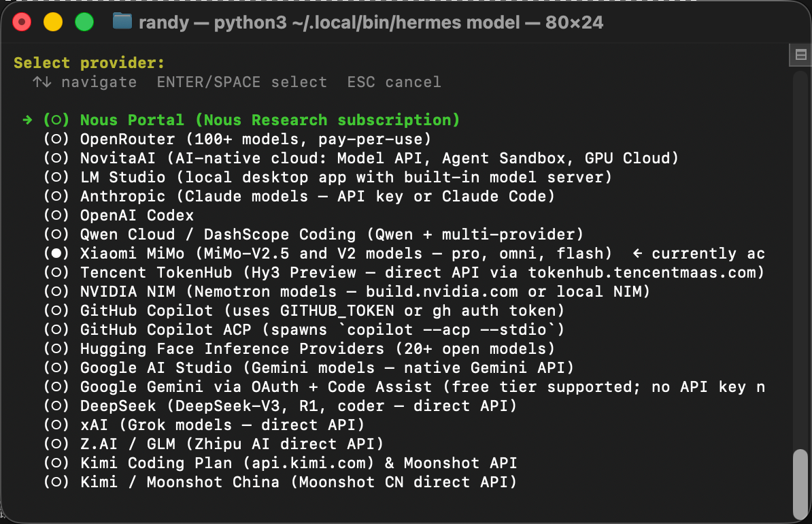The height and width of the screenshot is (524, 812).
Task: Choose Kimi Coding Plan provider line
Action: [x=280, y=463]
